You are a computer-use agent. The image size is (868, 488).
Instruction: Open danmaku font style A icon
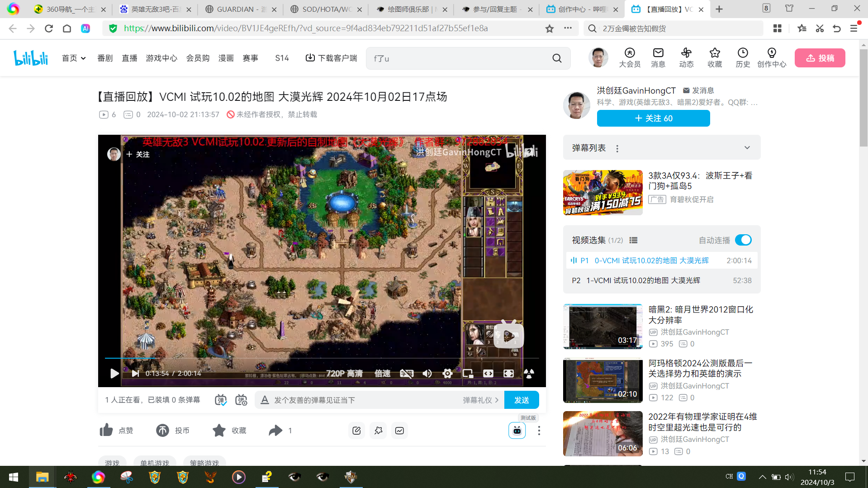[x=265, y=400]
